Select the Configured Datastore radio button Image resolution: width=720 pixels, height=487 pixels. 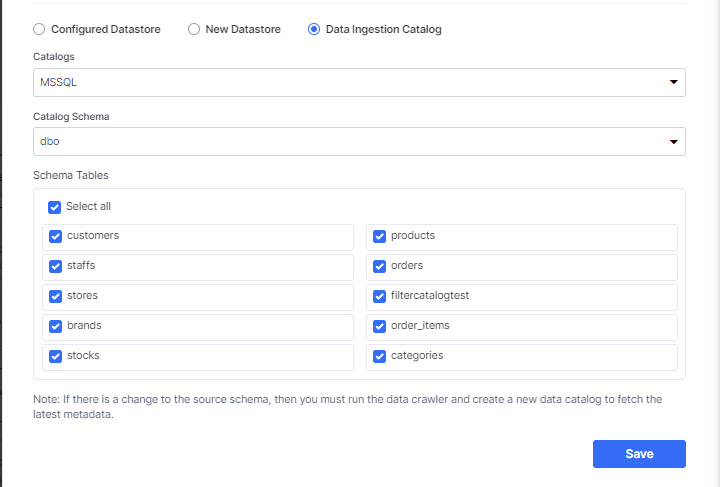(x=39, y=29)
